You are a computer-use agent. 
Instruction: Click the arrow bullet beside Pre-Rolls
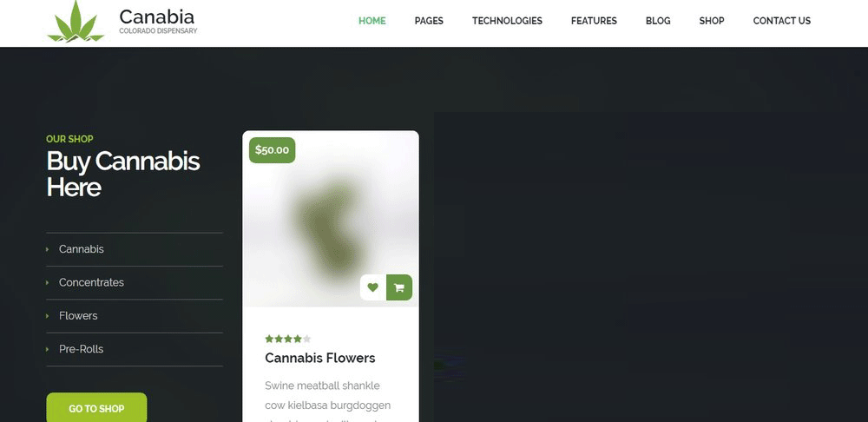(x=48, y=349)
